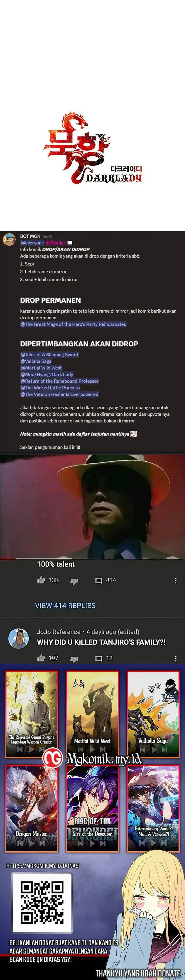Viewport: 185px width, 980px height.
Task: Like the JoJo Reference comment
Action: click(41, 658)
